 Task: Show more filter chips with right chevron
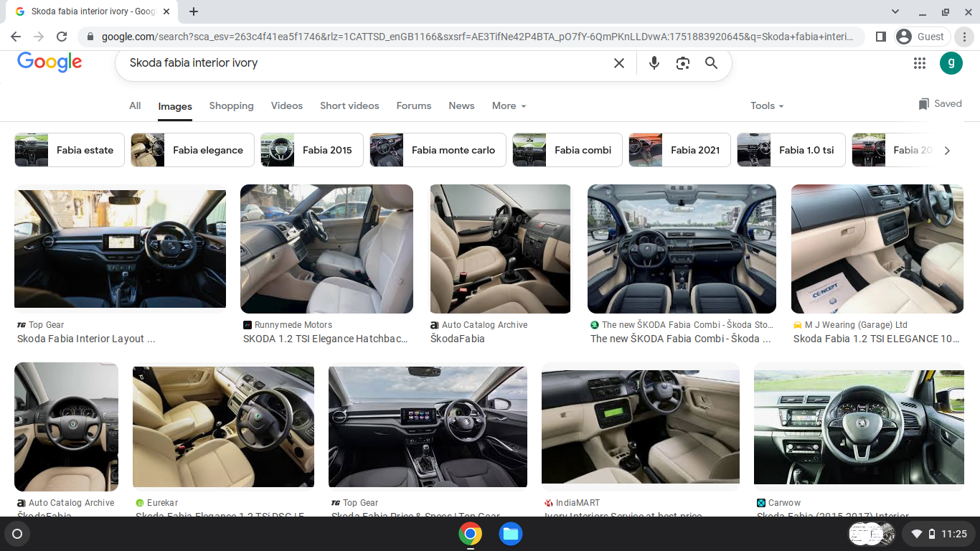[947, 150]
